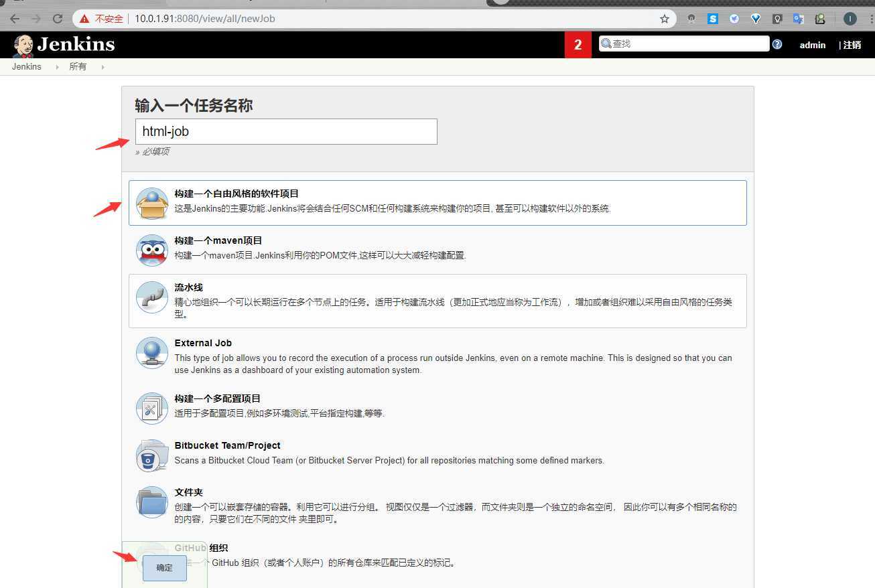This screenshot has height=588, width=875.
Task: Bookmark this page with the star icon
Action: pyautogui.click(x=665, y=19)
